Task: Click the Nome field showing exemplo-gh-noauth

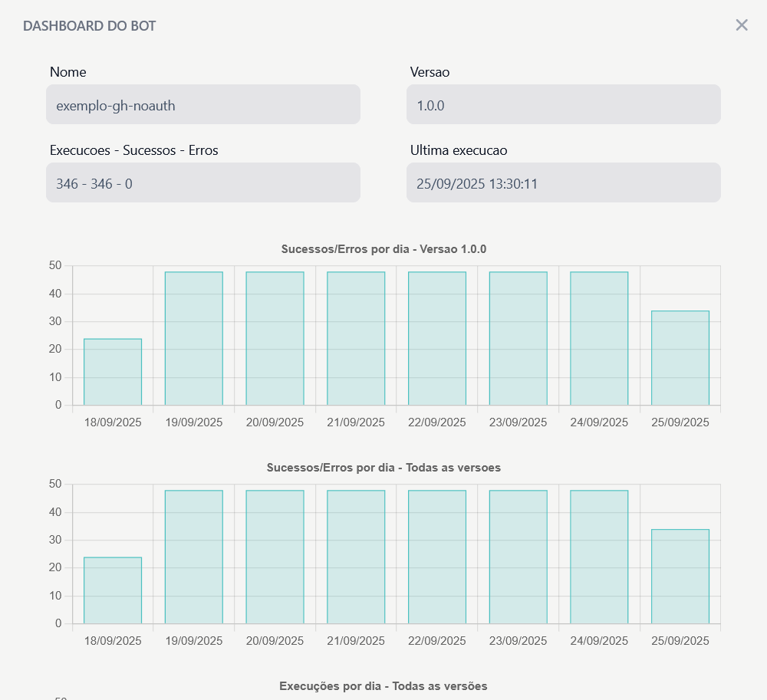Action: pos(202,105)
